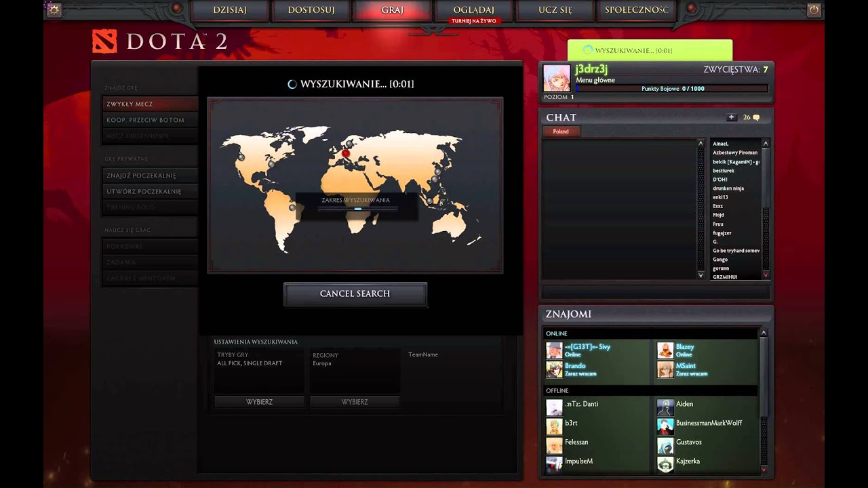Click avatar of offline friend .:nTz:. Danti
Image resolution: width=868 pixels, height=488 pixels.
pos(555,407)
